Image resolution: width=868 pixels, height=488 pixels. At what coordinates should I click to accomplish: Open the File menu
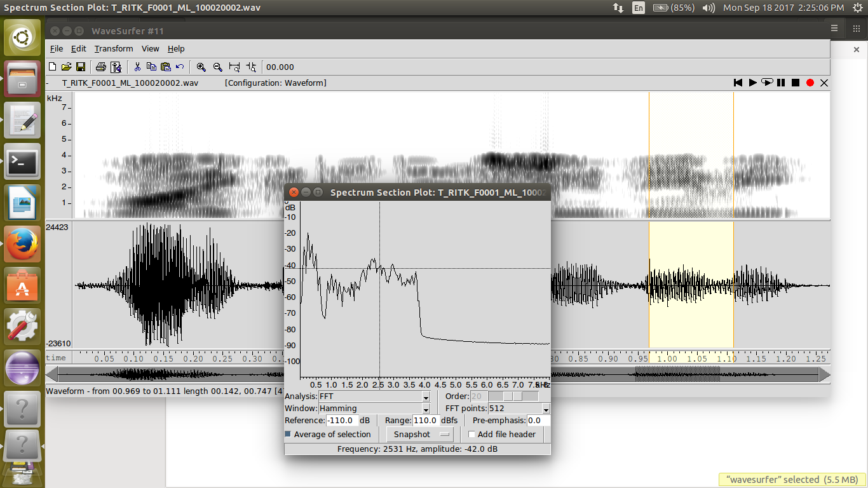(57, 49)
